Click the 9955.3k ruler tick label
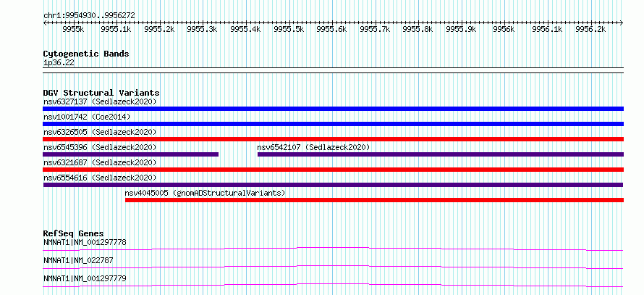Viewport: 644px width, 295px height. (x=202, y=29)
